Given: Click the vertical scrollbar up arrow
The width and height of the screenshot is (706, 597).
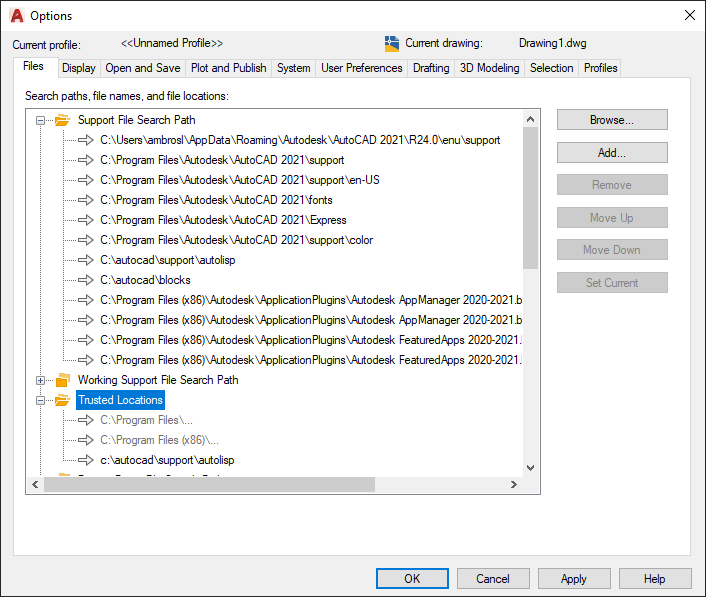Looking at the screenshot, I should pos(530,119).
